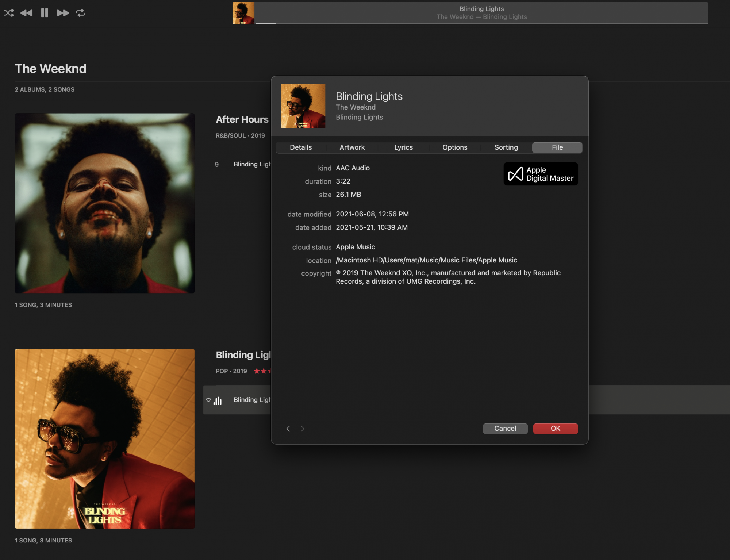Select the Apple Digital Master badge
730x560 pixels.
(x=540, y=174)
